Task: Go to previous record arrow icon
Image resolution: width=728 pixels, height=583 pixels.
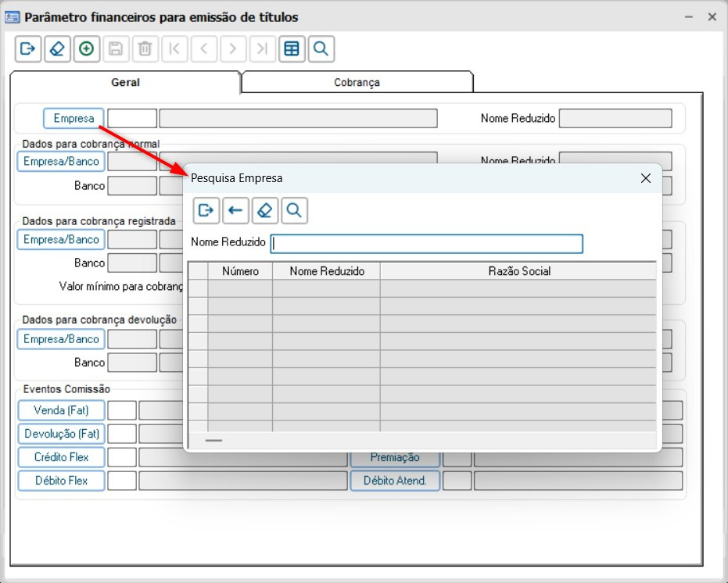Action: click(203, 48)
